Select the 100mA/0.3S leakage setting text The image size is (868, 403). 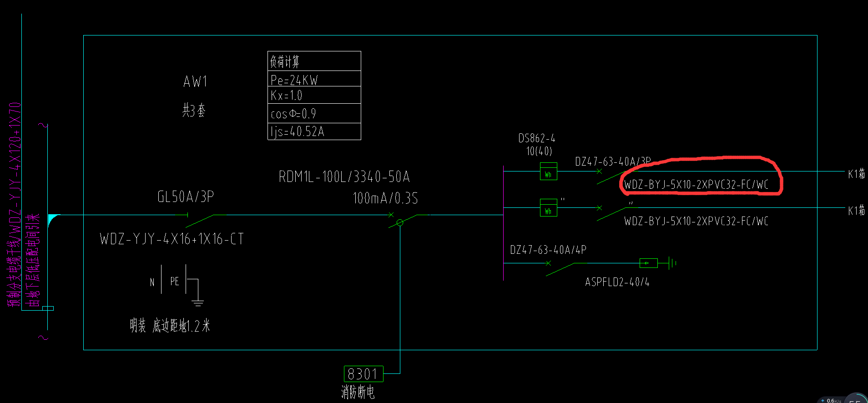(x=385, y=198)
